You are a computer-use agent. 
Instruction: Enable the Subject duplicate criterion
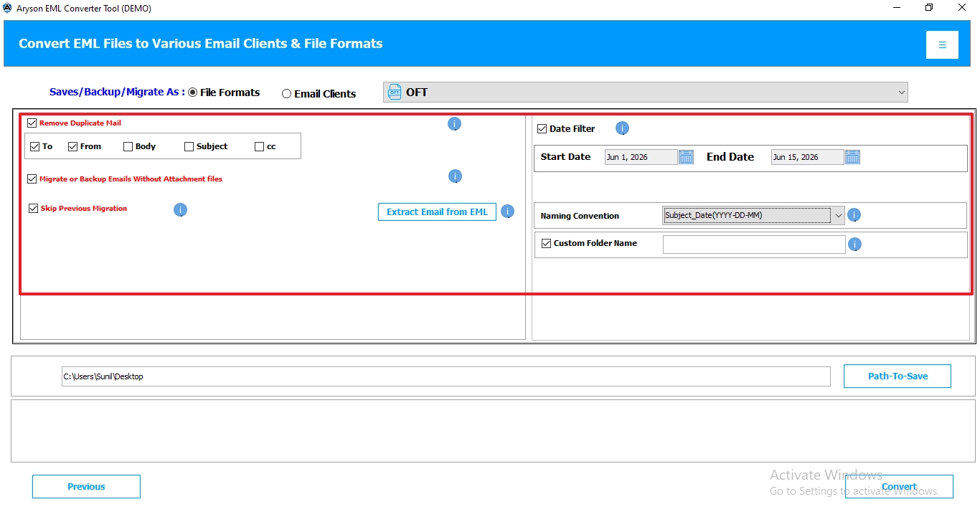click(x=189, y=146)
